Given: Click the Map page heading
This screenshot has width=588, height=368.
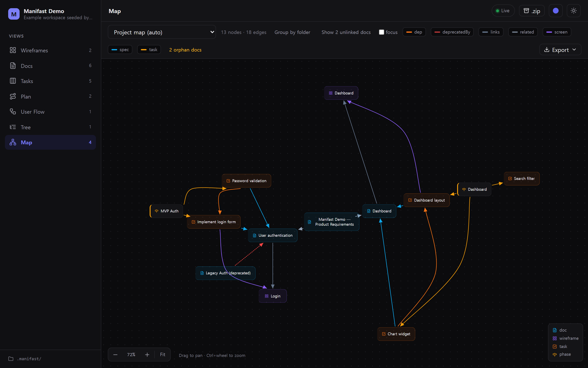Looking at the screenshot, I should [x=115, y=11].
